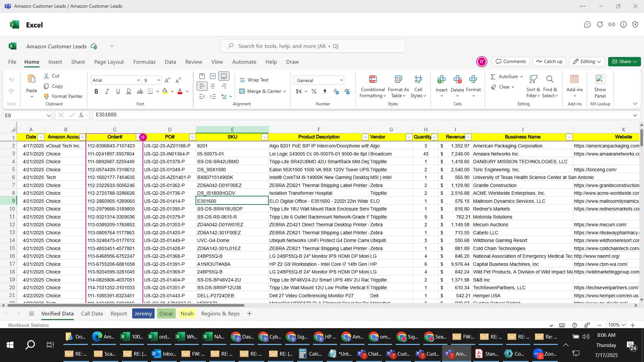Open the Page Layout tab
644x362 pixels.
[x=109, y=62]
